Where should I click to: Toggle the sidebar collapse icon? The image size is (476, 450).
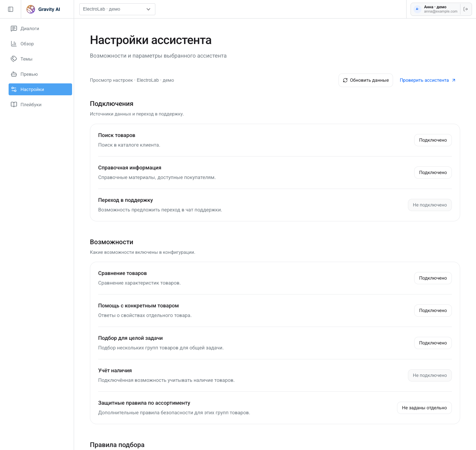(11, 9)
